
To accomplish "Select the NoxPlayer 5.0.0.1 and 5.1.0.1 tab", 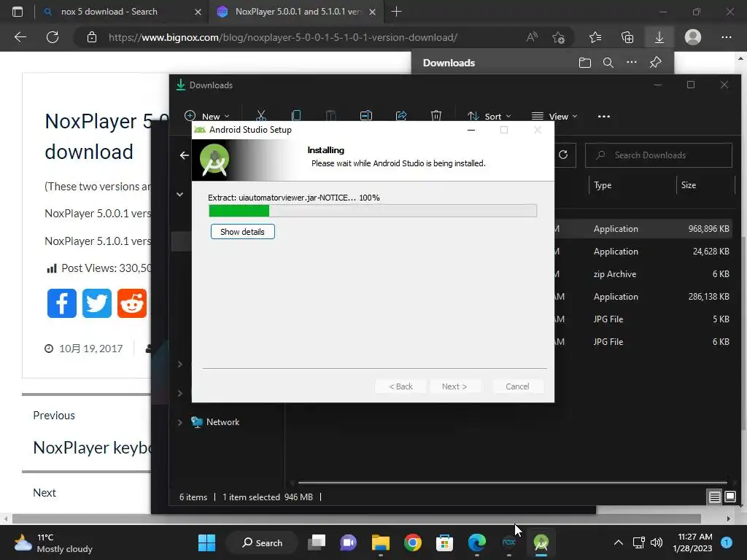I will click(298, 12).
